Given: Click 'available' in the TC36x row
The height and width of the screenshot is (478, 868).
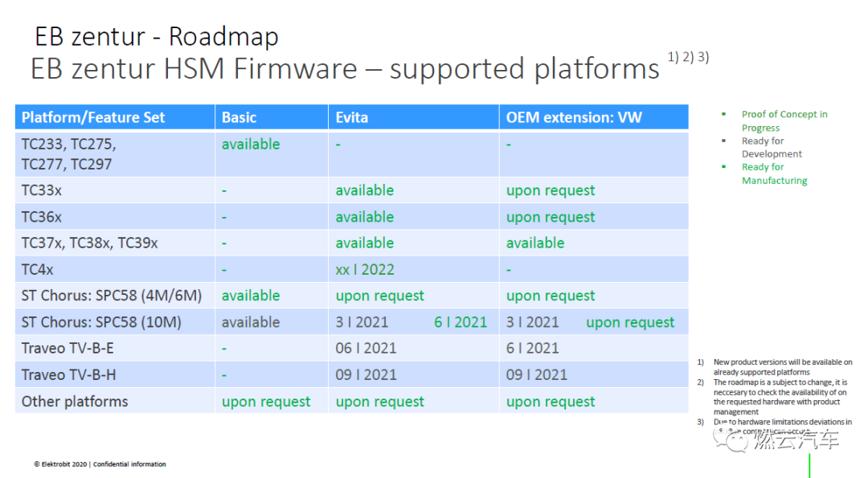Looking at the screenshot, I should tap(365, 217).
